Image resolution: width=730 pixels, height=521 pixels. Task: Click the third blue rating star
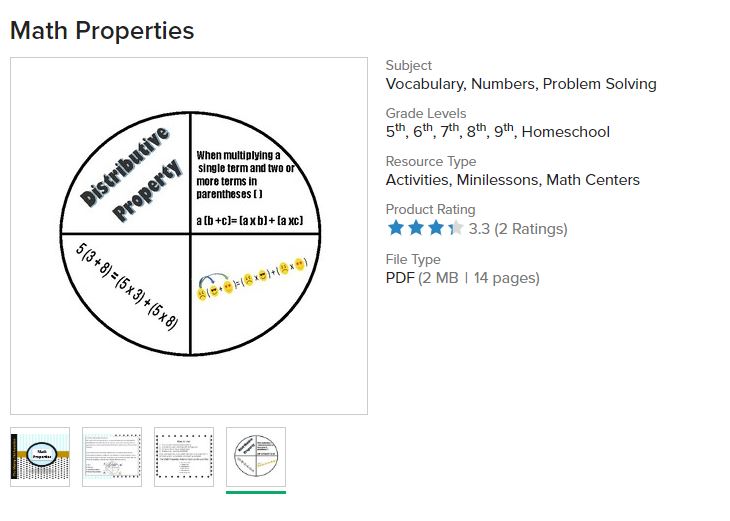[x=435, y=228]
